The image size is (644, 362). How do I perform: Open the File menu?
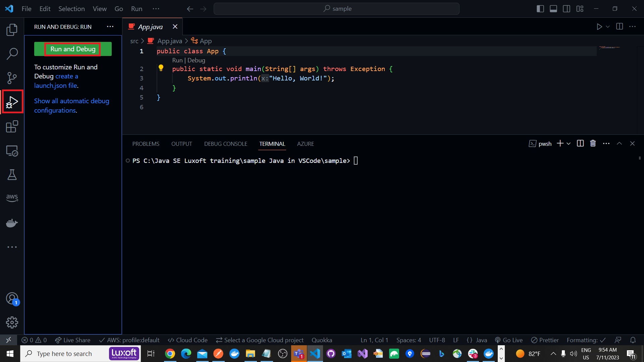[x=26, y=9]
